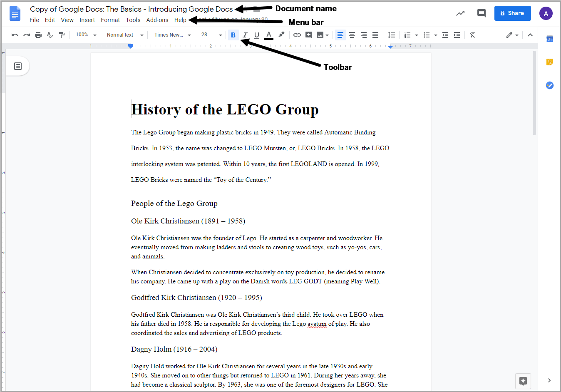The width and height of the screenshot is (561, 392).
Task: Click the "Dagny Holm (1916 – 2004)" heading
Action: point(174,349)
